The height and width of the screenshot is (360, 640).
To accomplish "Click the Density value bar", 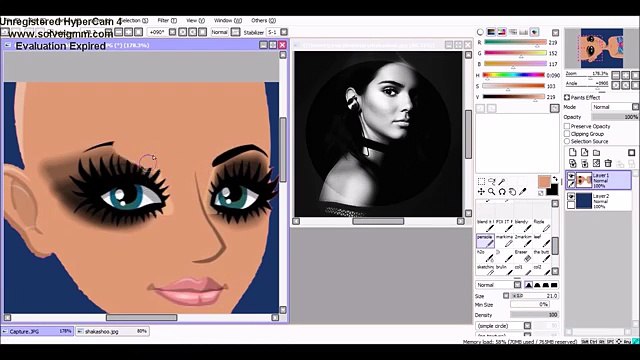I will (534, 315).
